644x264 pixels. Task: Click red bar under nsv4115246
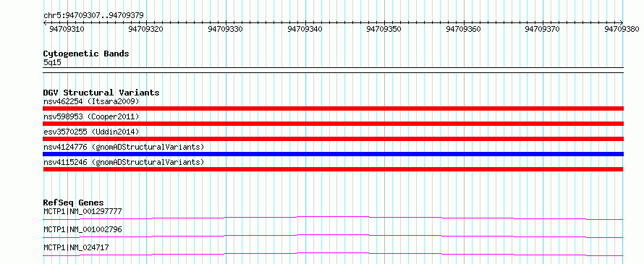[x=333, y=169]
